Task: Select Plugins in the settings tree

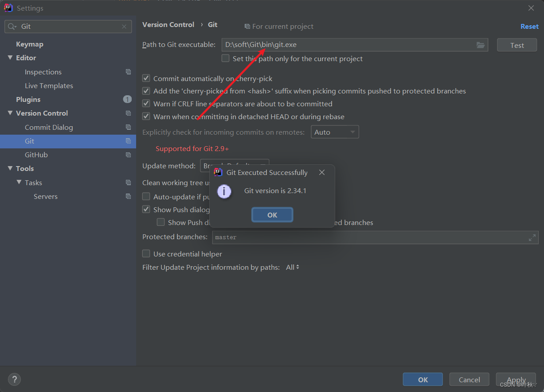Action: click(x=28, y=99)
